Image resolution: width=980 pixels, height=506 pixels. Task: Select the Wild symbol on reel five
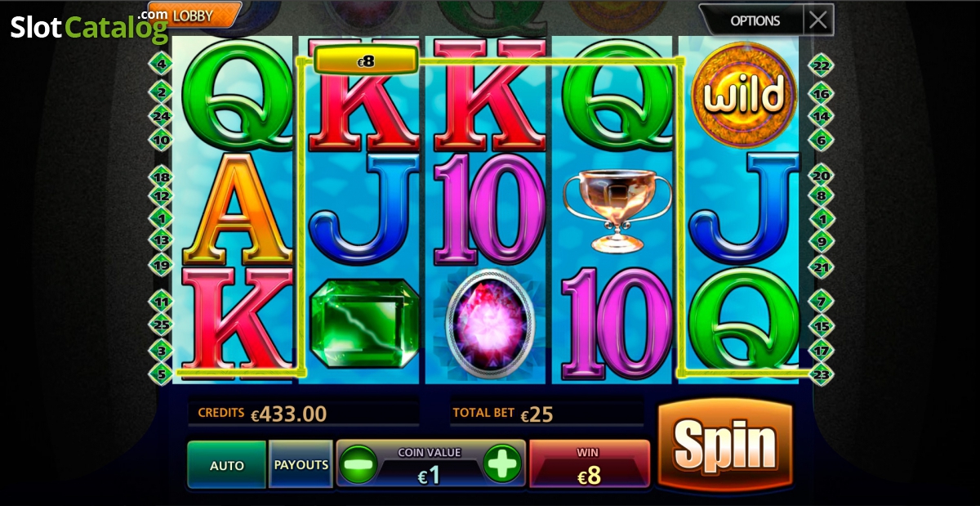(744, 95)
